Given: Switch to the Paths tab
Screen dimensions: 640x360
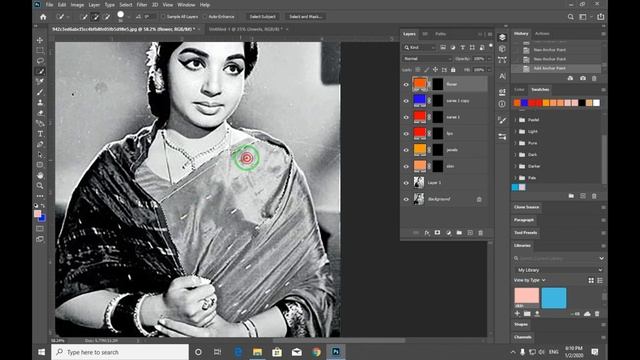Looking at the screenshot, I should click(440, 34).
